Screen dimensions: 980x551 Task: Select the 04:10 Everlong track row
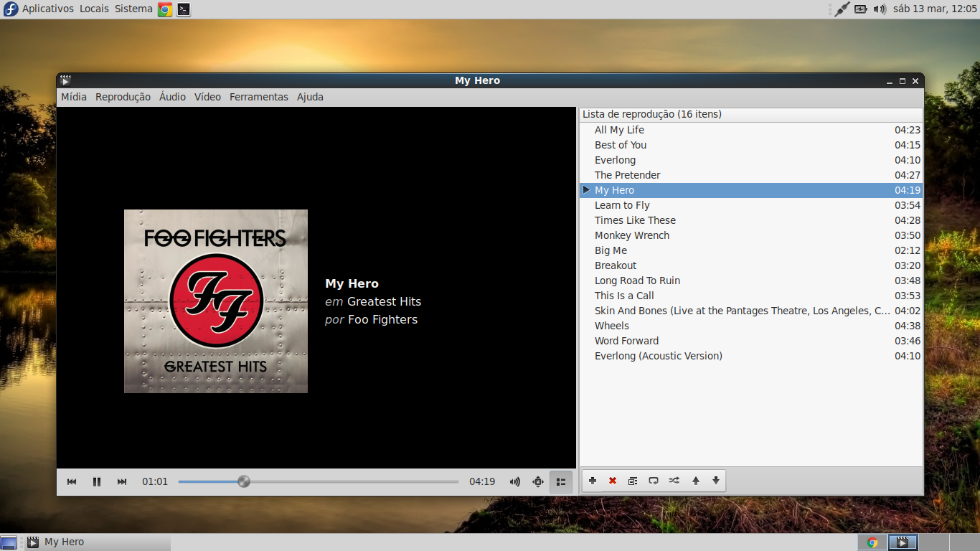[x=751, y=160]
